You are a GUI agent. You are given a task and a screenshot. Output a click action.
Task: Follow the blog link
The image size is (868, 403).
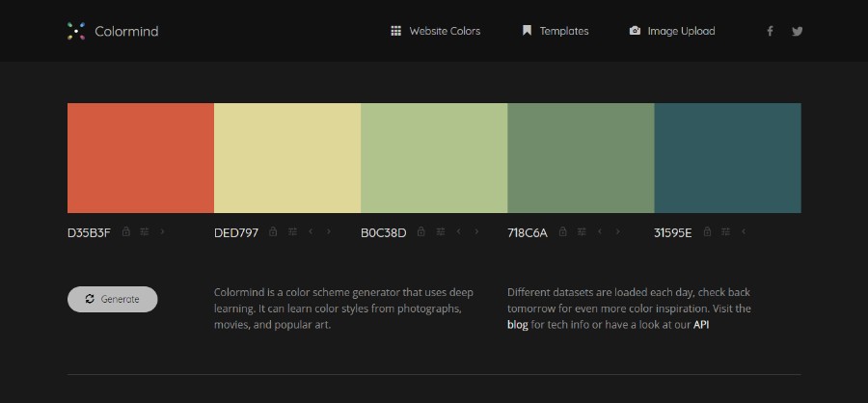pos(518,325)
